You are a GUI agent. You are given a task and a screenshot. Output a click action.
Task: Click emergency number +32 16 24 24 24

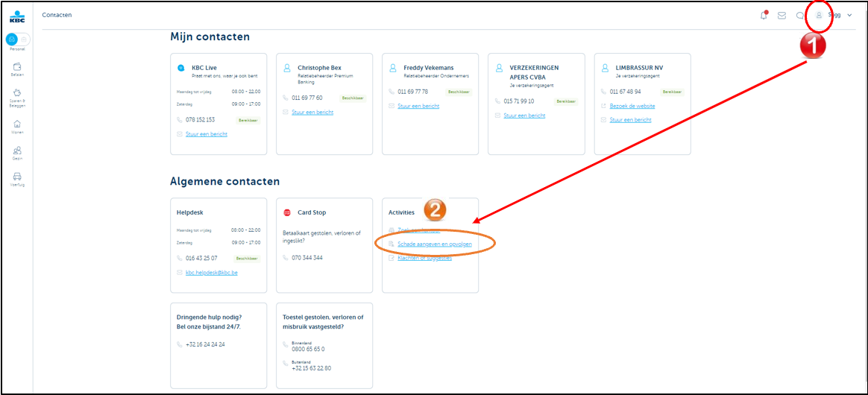205,344
